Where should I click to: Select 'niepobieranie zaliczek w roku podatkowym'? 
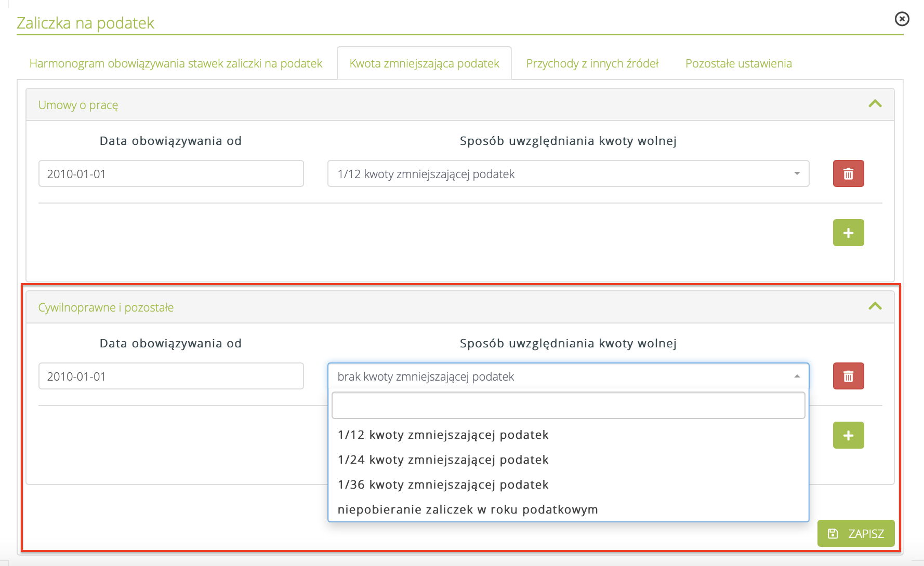click(467, 509)
